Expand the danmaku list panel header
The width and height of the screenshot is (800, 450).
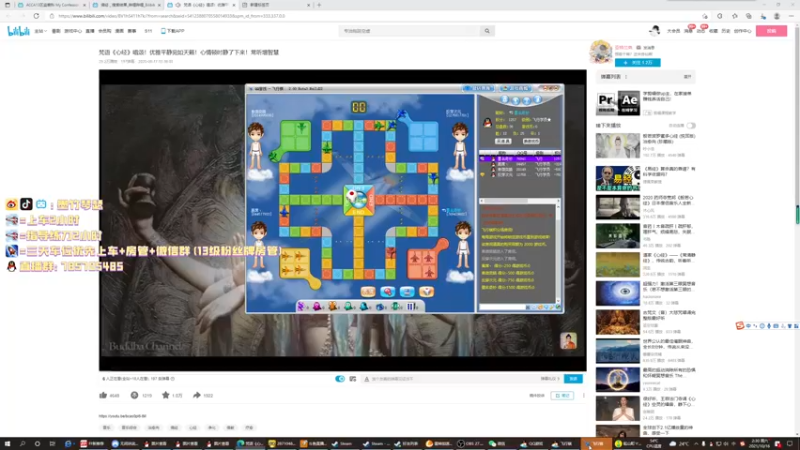coord(645,77)
